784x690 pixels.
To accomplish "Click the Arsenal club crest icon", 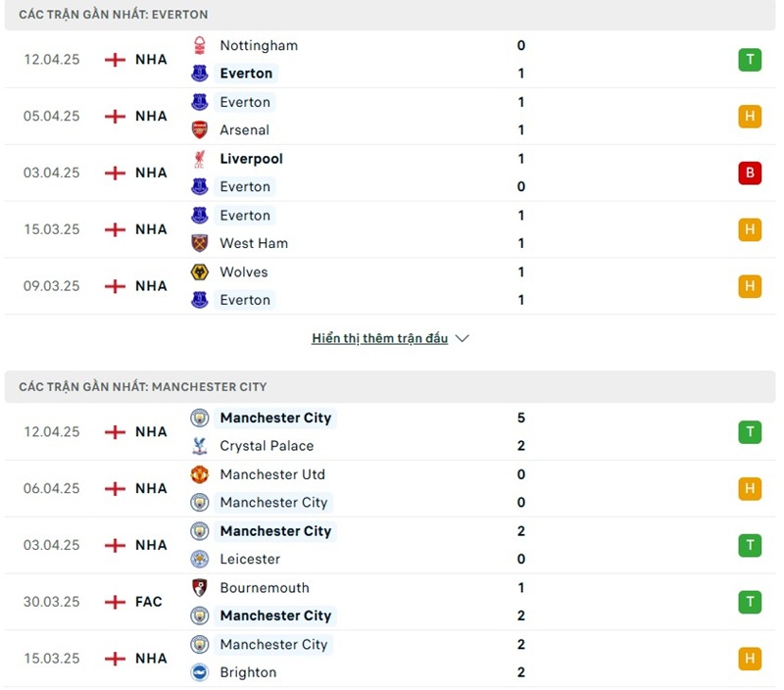I will [x=200, y=129].
